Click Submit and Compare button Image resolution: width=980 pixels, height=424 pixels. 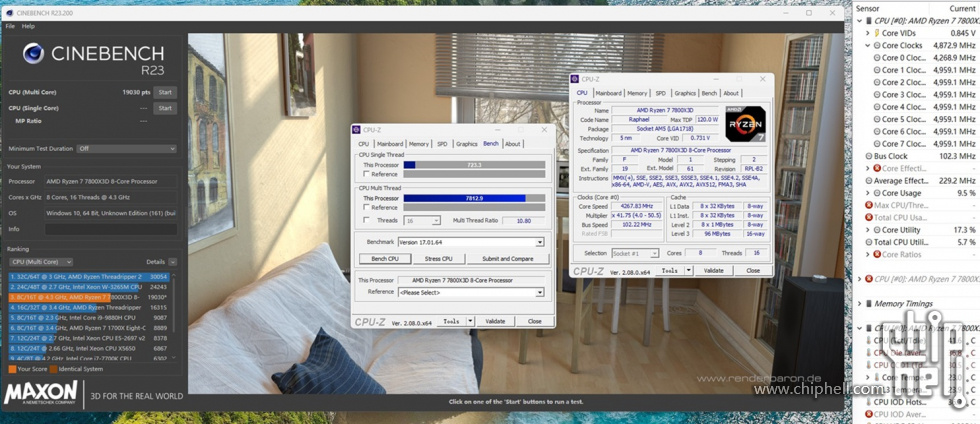pyautogui.click(x=508, y=259)
